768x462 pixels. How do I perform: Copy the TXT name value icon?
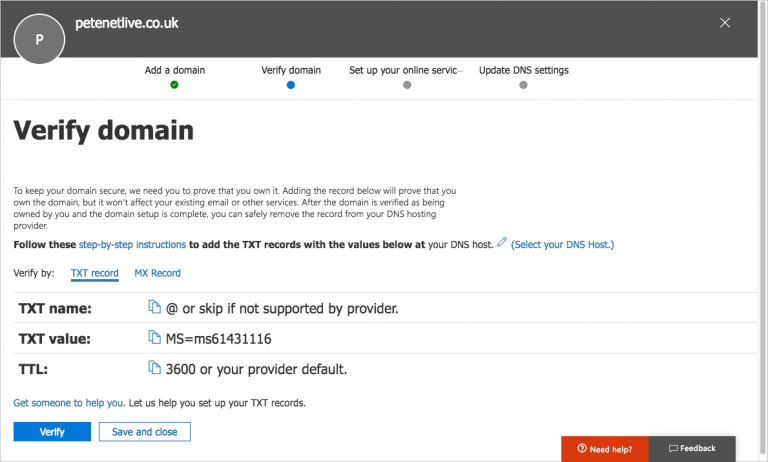pos(154,307)
